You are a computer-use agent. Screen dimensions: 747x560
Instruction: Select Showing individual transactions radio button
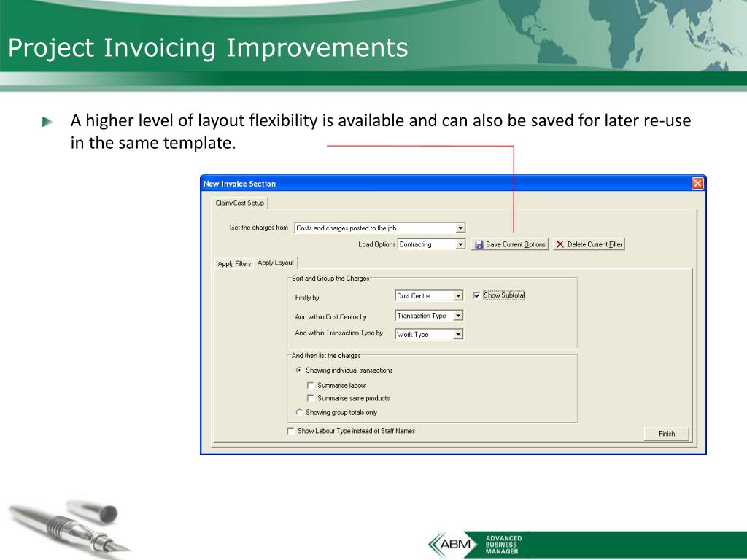tap(299, 370)
